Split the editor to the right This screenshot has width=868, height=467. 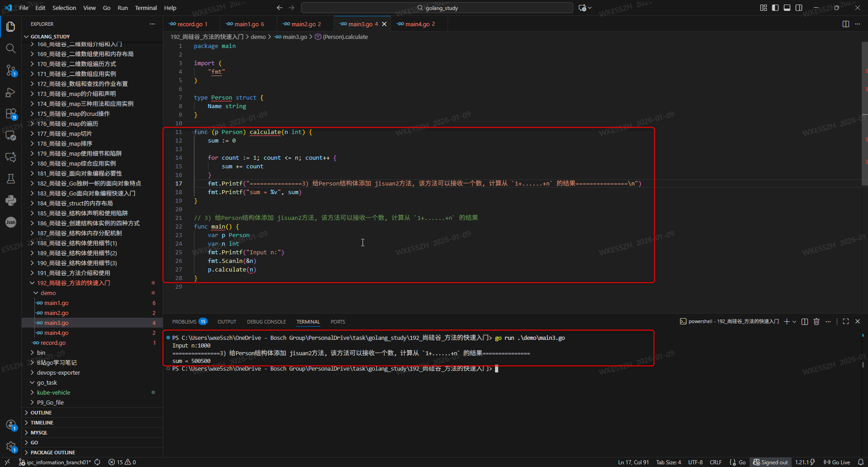pyautogui.click(x=846, y=24)
